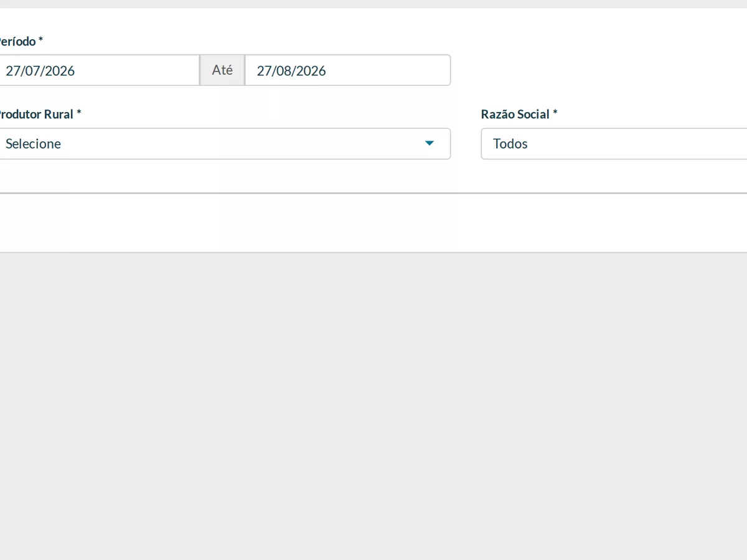Click the end date field 27/08/2026

click(x=347, y=70)
